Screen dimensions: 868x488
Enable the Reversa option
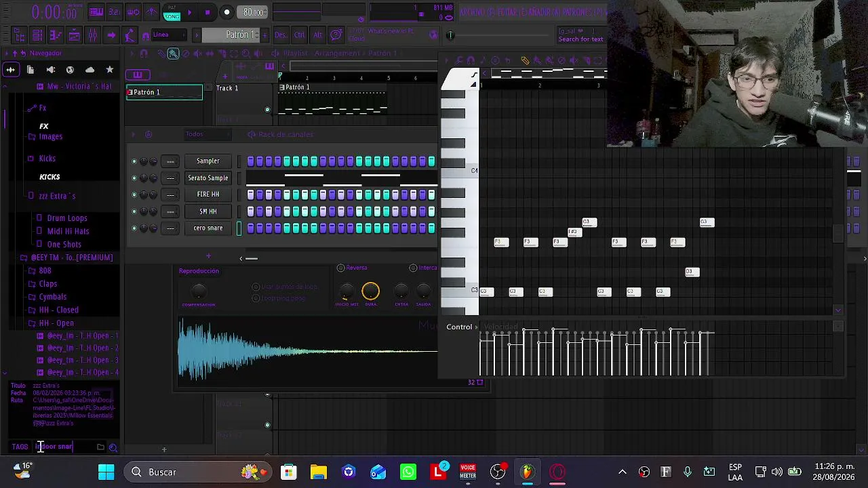(x=341, y=268)
